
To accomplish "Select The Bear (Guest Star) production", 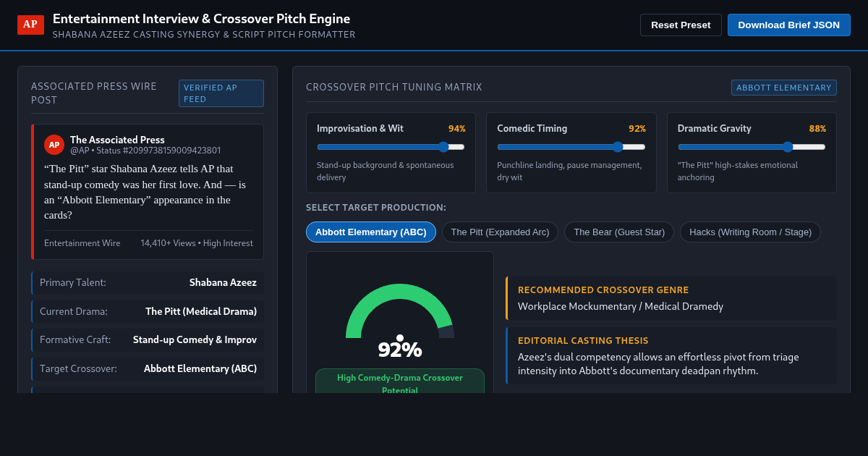I will (x=619, y=232).
